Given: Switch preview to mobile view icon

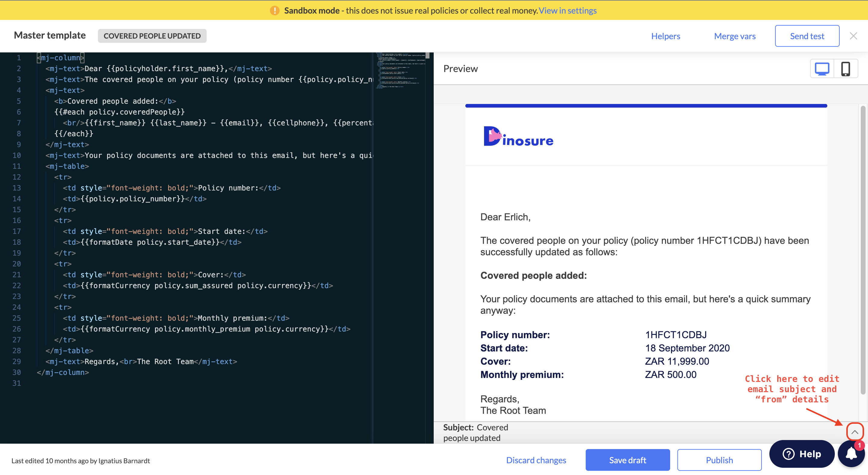Looking at the screenshot, I should point(845,69).
